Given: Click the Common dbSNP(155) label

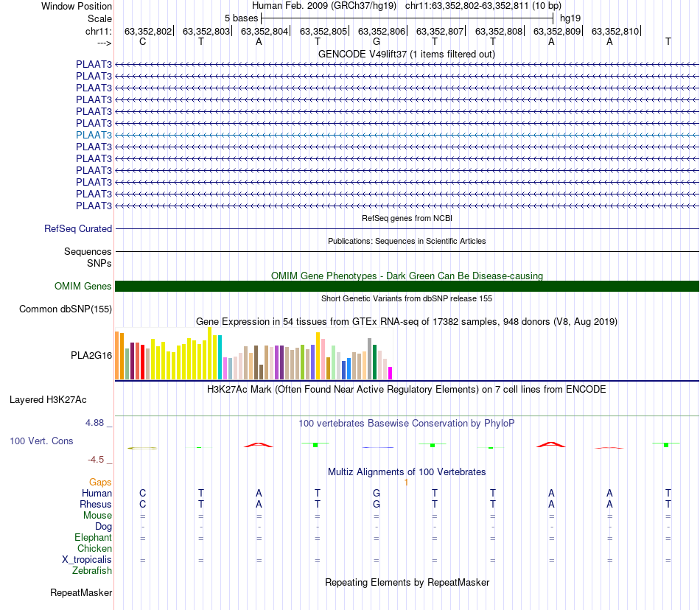Looking at the screenshot, I should pyautogui.click(x=66, y=309).
